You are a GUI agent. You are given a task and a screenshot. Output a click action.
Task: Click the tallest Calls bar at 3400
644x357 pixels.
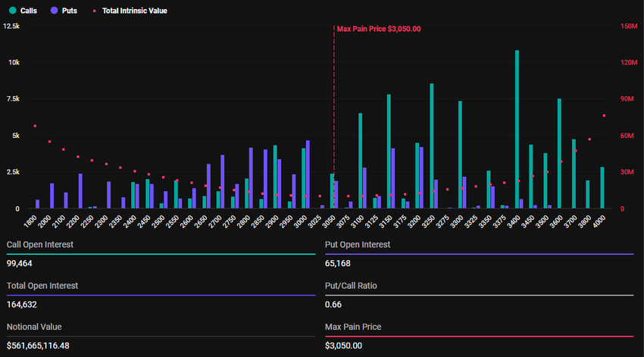point(517,129)
